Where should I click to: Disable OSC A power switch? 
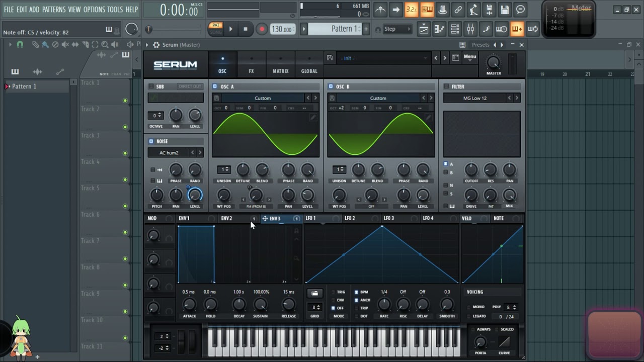click(x=215, y=86)
